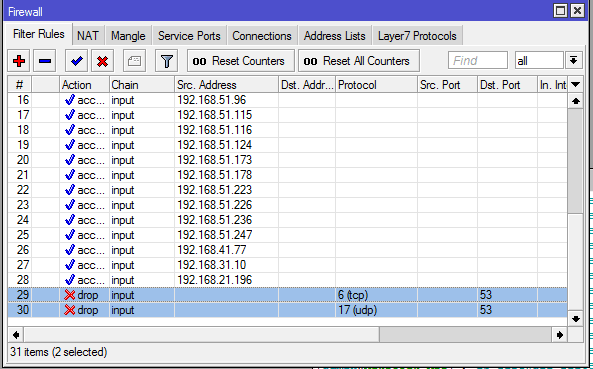The height and width of the screenshot is (369, 593).
Task: Click vertical scrollbar up arrow
Action: point(576,101)
